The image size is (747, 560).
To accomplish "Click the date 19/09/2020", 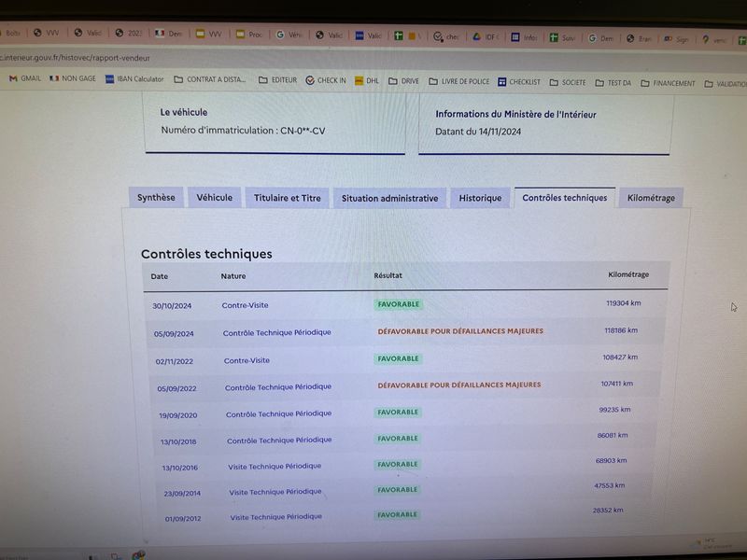I will pos(178,415).
